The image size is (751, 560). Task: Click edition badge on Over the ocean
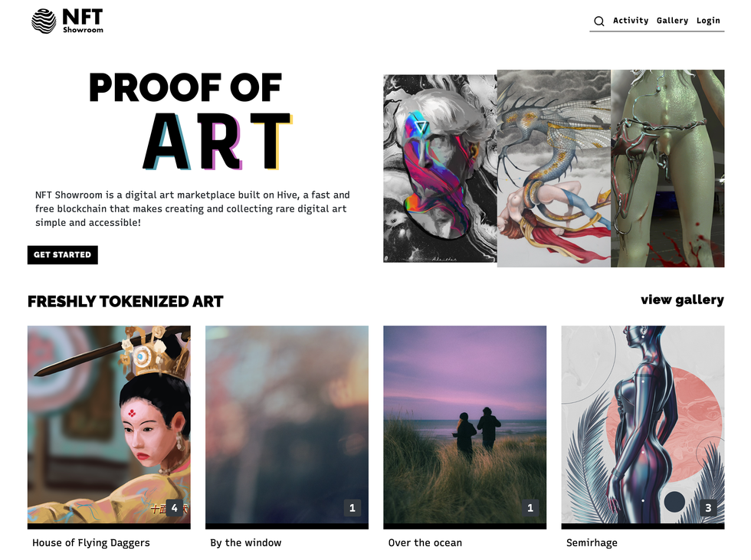click(x=530, y=508)
